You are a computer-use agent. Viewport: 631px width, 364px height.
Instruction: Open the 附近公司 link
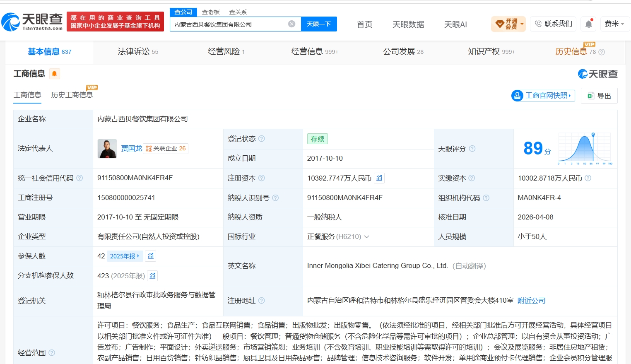tap(531, 301)
